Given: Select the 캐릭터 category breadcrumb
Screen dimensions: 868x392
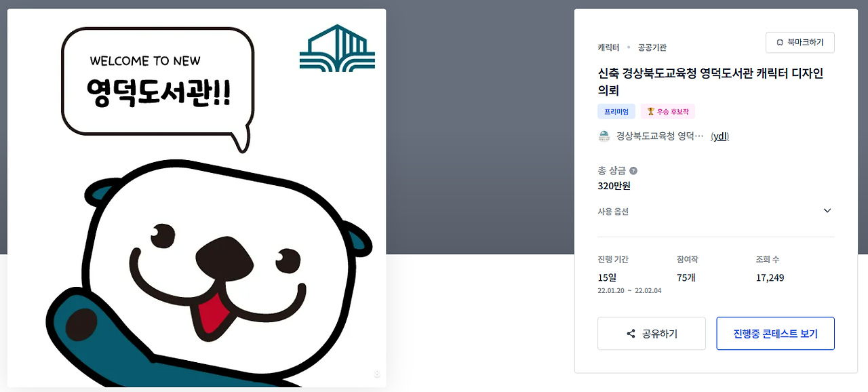Looking at the screenshot, I should pos(608,47).
